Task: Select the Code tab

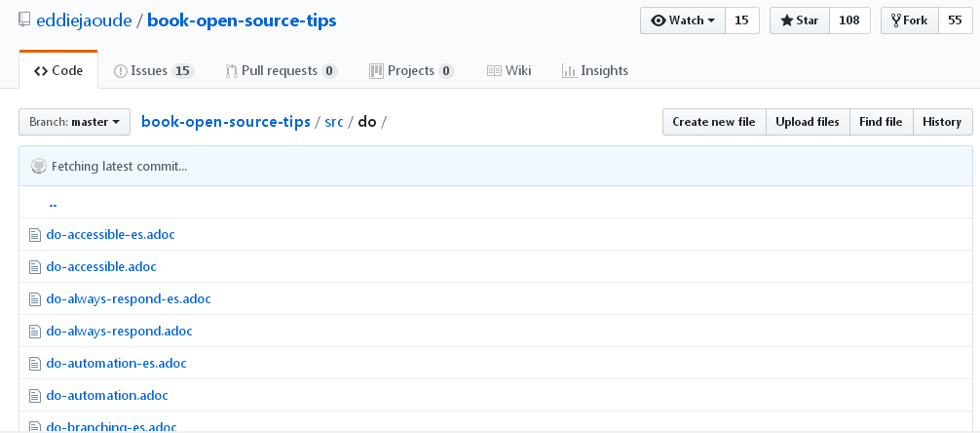Action: (58, 70)
